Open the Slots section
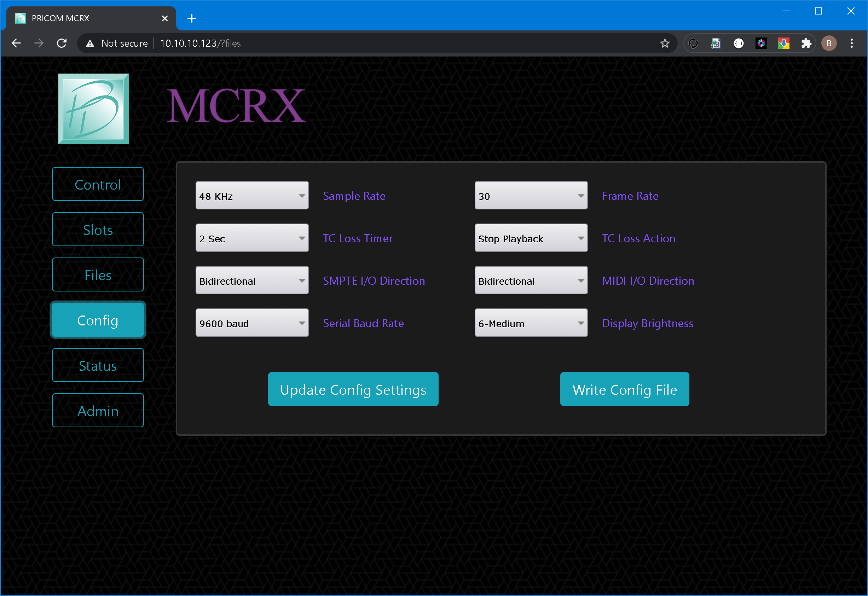The height and width of the screenshot is (596, 868). [98, 230]
